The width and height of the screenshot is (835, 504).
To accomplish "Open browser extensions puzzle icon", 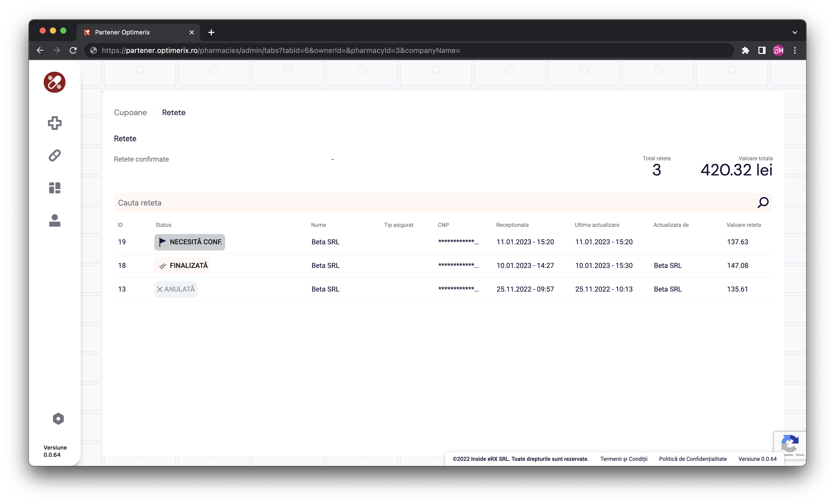I will 745,50.
